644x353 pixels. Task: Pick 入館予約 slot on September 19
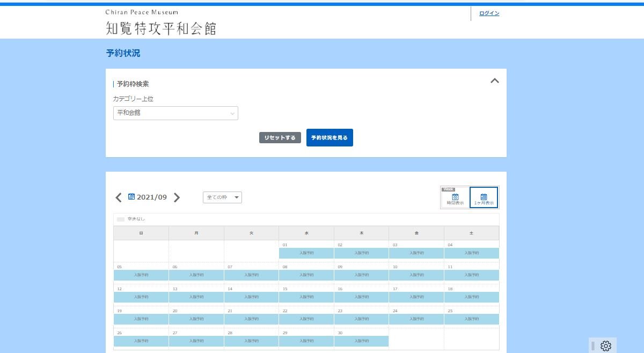coord(141,319)
